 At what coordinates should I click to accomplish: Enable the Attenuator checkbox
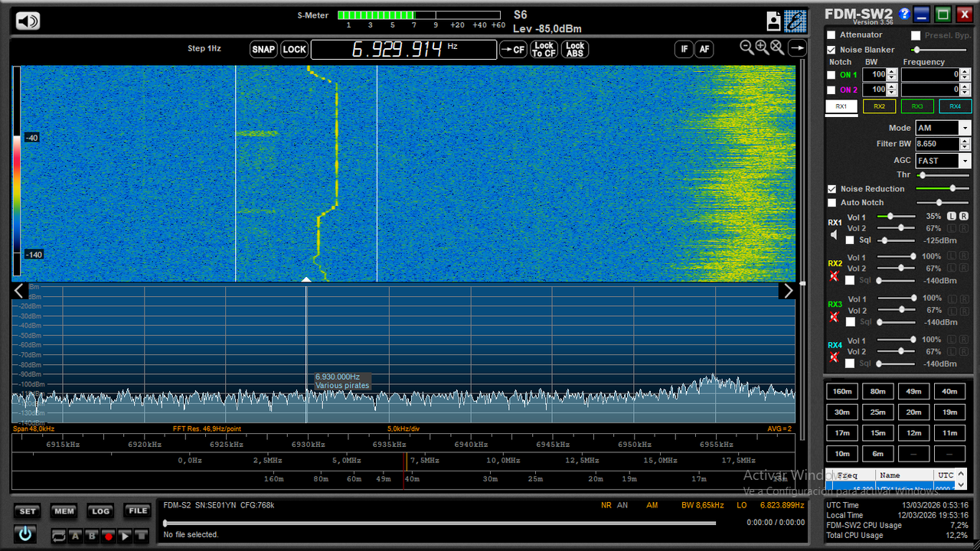(x=831, y=35)
